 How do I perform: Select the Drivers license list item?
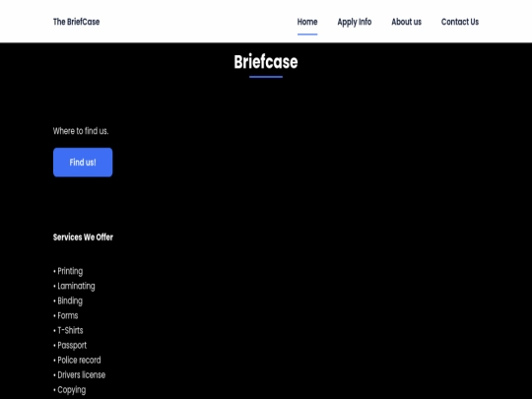80,375
